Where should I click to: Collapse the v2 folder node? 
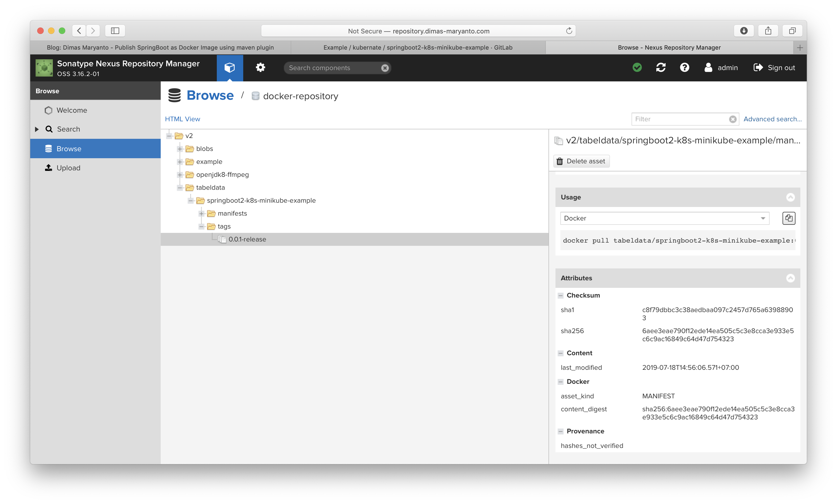tap(169, 136)
